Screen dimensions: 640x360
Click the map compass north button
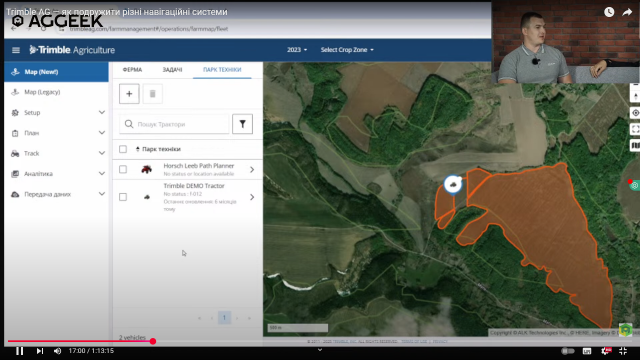[x=635, y=97]
